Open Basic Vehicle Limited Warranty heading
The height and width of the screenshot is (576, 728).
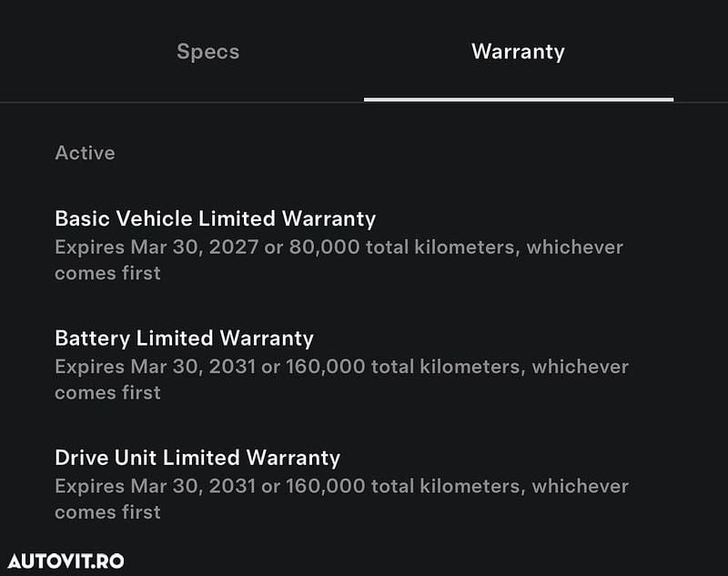(215, 218)
